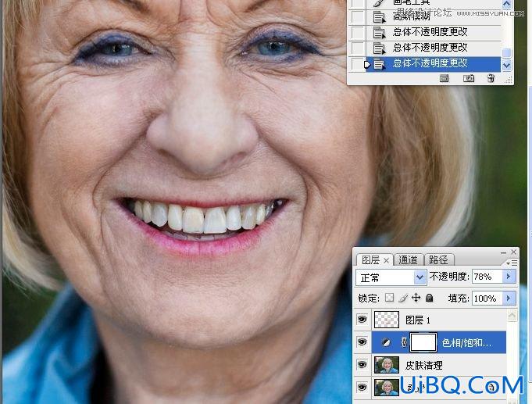Set history brush source beside second 总体不透明度更改
Viewport: 532px width, 404px height.
point(357,48)
